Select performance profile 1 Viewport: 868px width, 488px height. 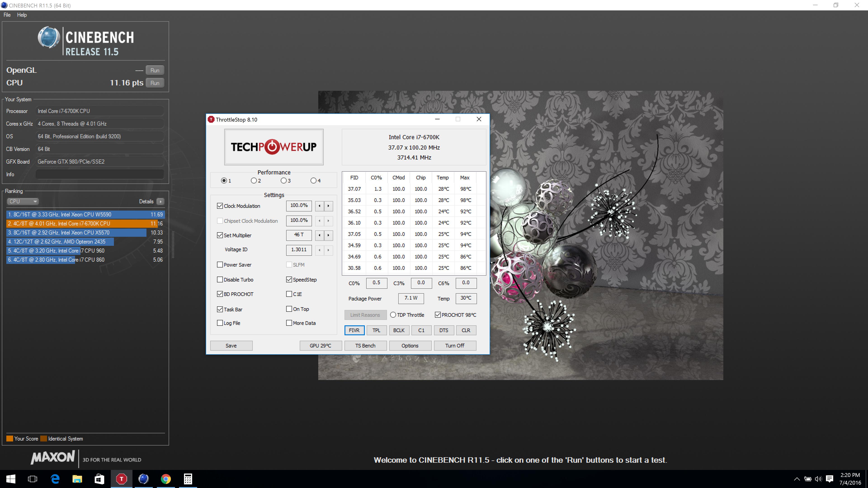[224, 181]
